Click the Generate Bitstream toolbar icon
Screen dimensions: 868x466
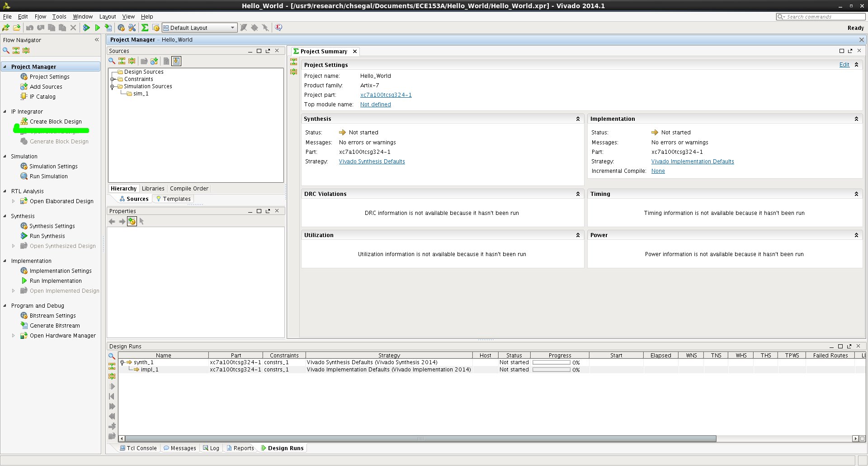[108, 28]
